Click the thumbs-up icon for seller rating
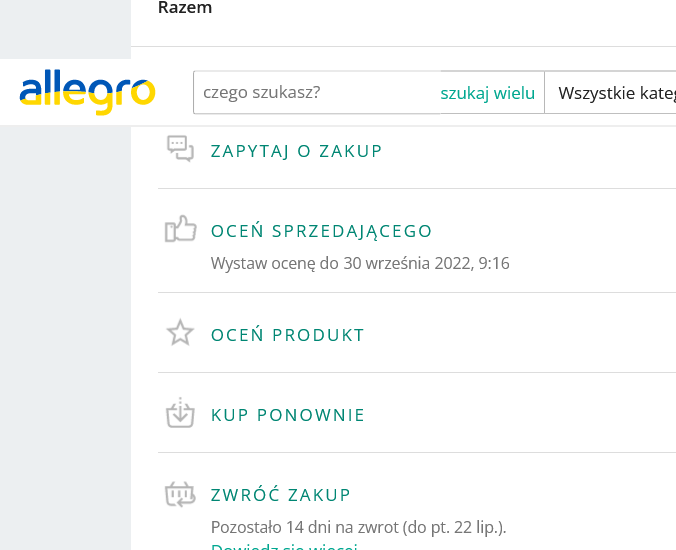 click(x=180, y=230)
